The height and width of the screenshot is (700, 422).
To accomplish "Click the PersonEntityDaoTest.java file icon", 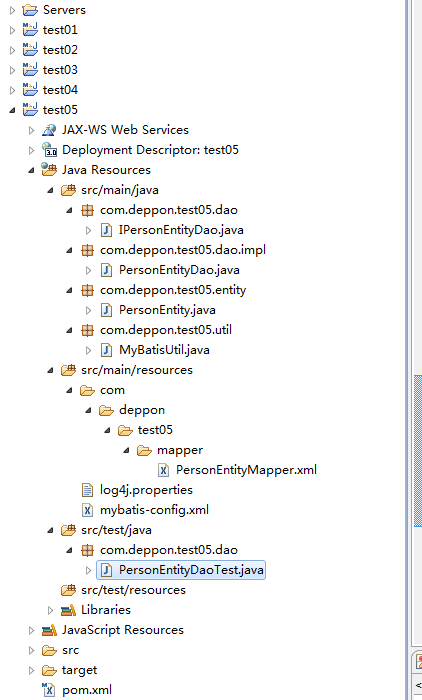I will tap(106, 570).
